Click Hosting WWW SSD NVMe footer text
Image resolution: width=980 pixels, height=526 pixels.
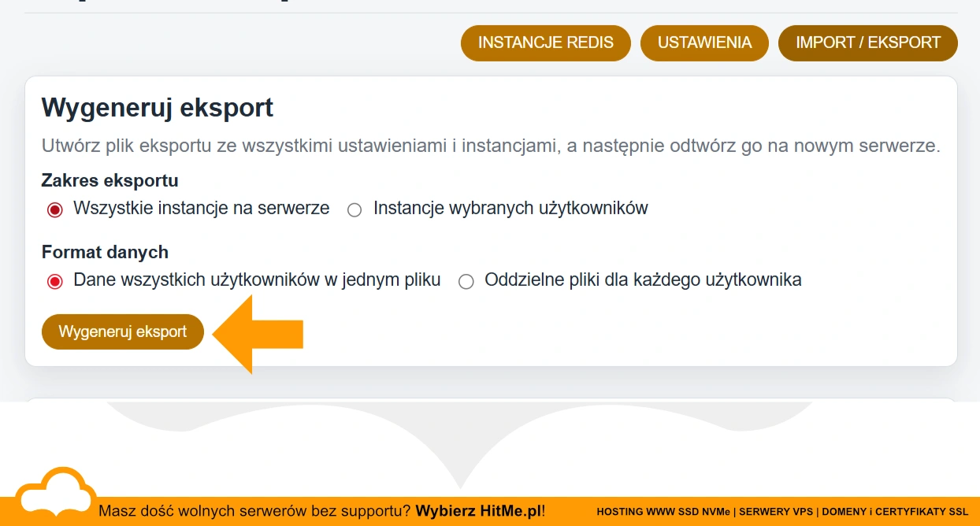coord(663,512)
